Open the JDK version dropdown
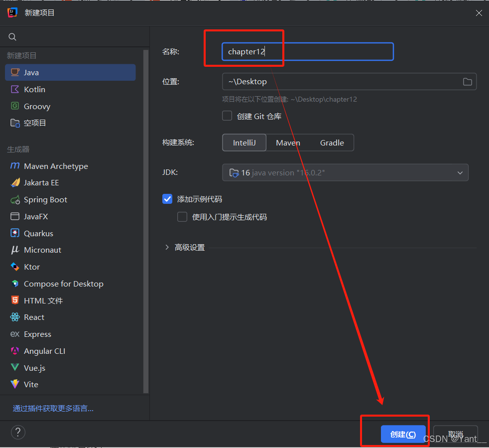489x448 pixels. [345, 172]
